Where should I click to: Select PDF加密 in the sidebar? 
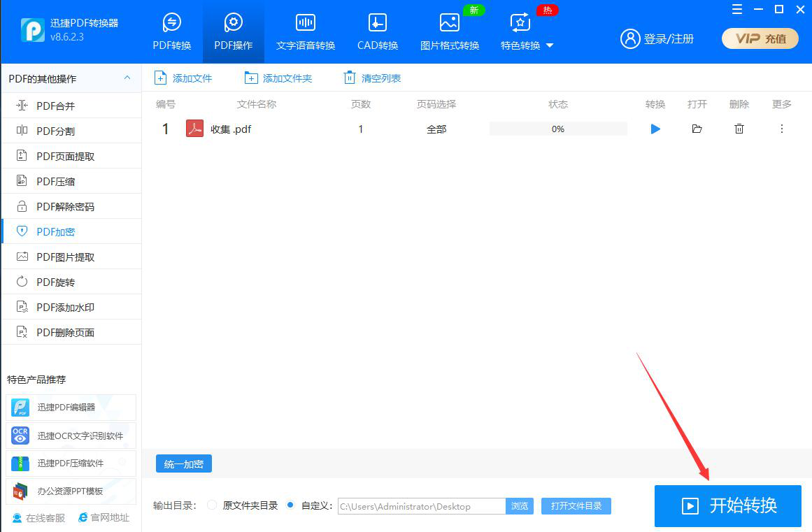point(71,231)
